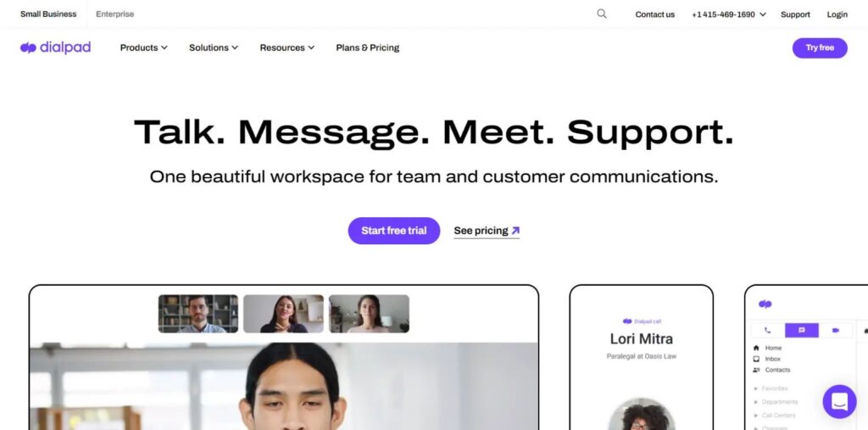The height and width of the screenshot is (430, 868).
Task: Click the search magnifier icon
Action: point(602,14)
